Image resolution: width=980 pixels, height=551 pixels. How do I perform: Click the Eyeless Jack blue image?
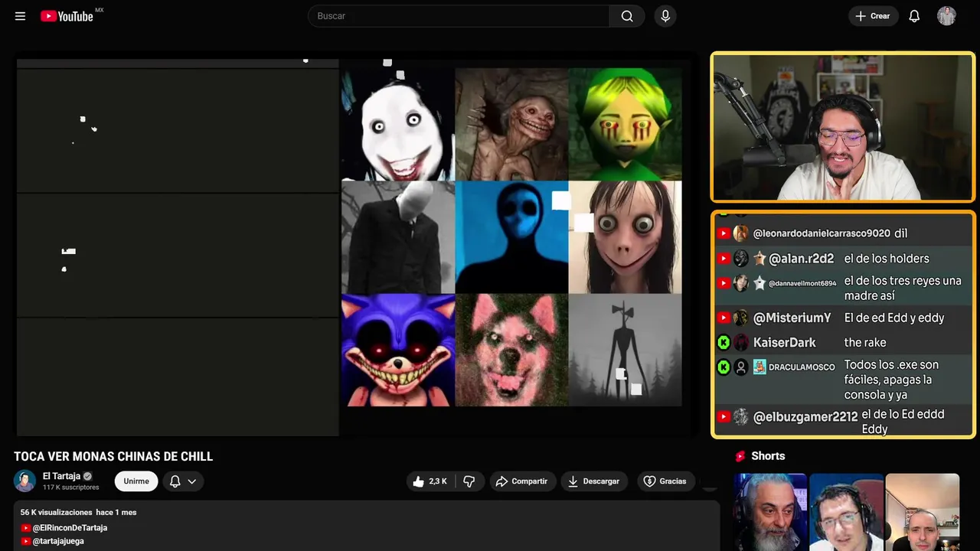pos(511,237)
